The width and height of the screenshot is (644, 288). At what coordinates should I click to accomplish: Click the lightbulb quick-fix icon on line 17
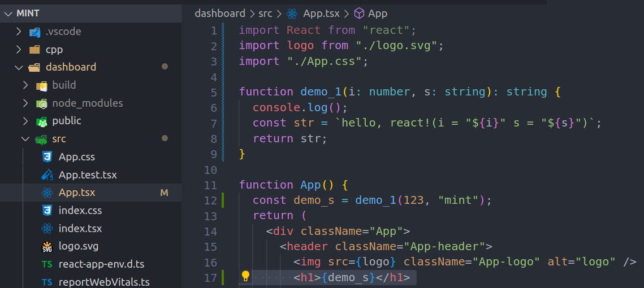point(245,276)
